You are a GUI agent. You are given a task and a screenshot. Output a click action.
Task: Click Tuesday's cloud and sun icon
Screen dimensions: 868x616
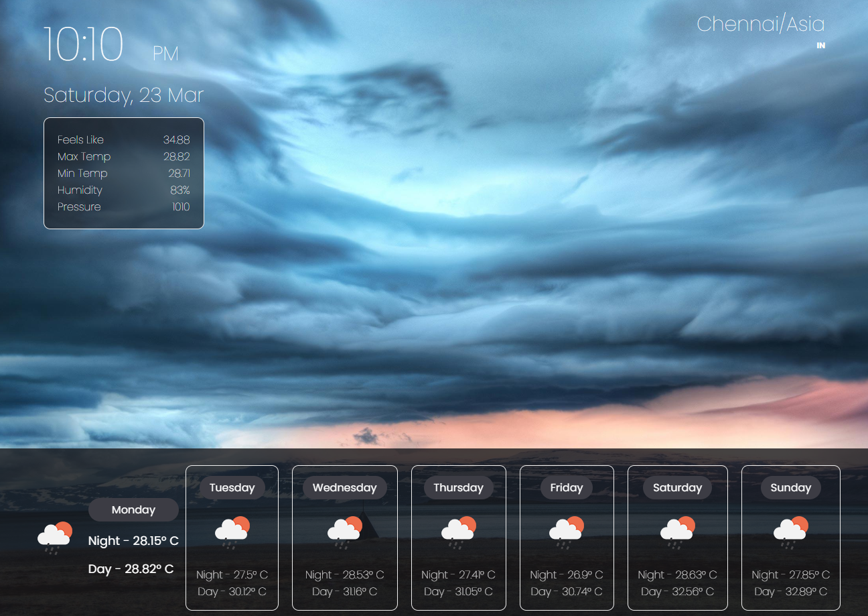point(232,530)
